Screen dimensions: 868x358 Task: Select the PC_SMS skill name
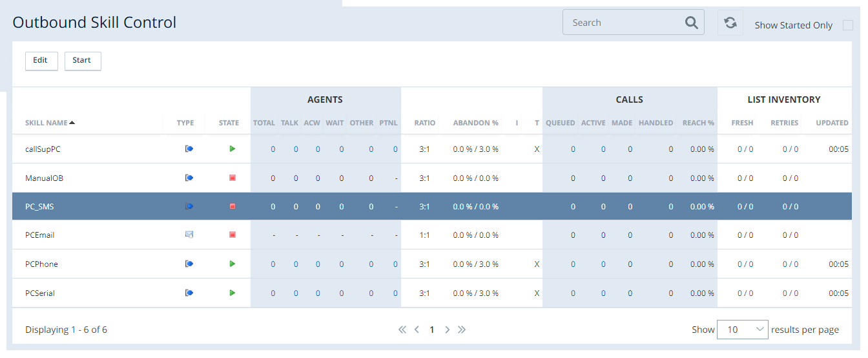click(39, 207)
